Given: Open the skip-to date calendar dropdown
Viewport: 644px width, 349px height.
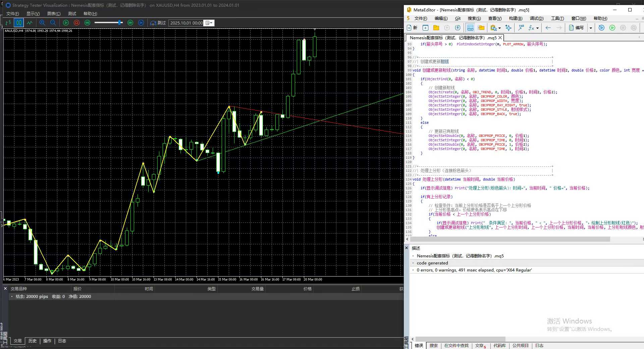Looking at the screenshot, I should [209, 23].
